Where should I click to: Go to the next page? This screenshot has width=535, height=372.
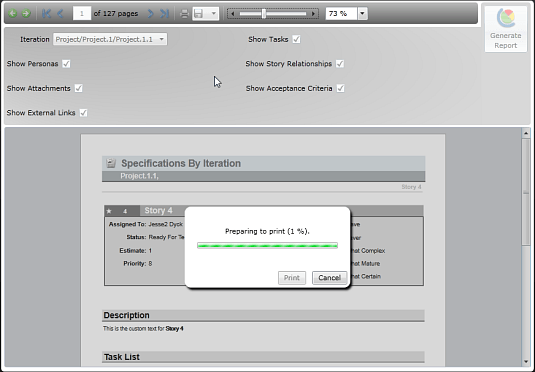(x=150, y=14)
